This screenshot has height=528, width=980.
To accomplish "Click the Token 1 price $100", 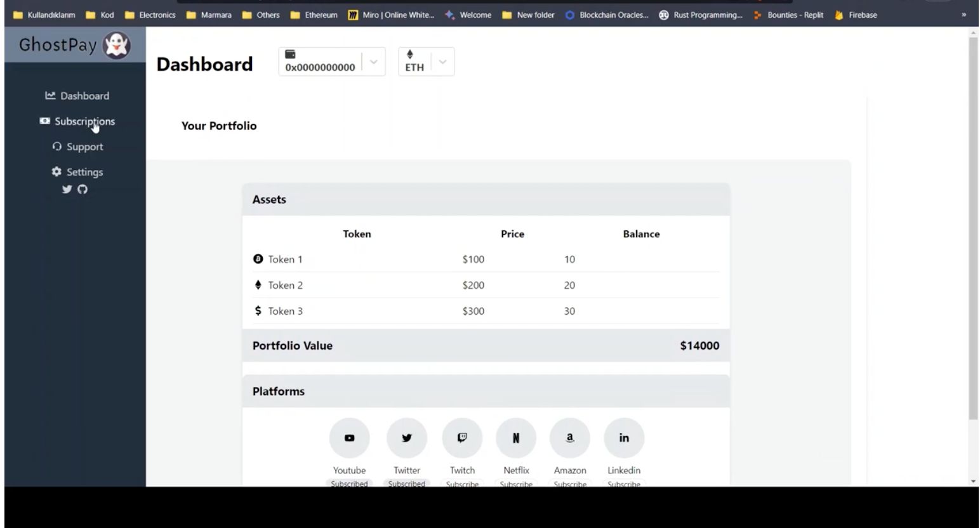I will click(x=473, y=259).
